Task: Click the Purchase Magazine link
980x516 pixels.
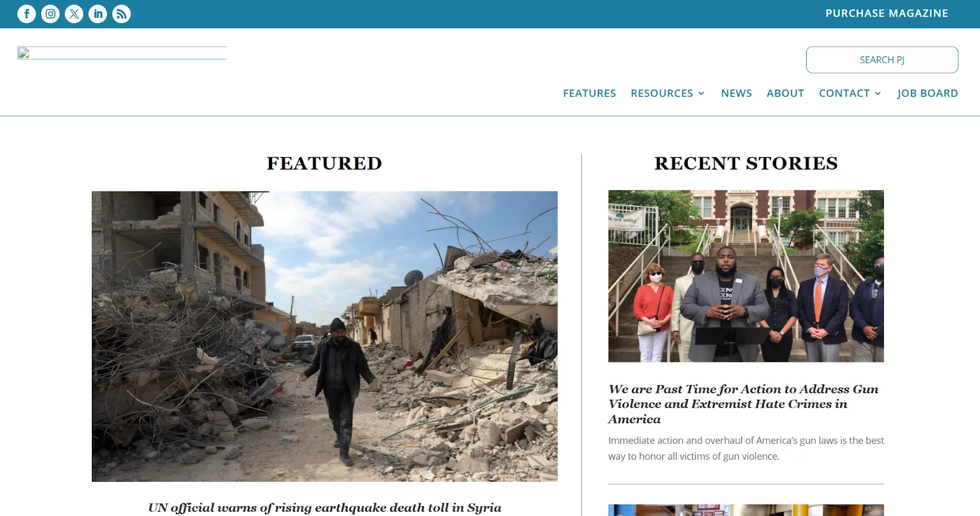Action: [887, 13]
